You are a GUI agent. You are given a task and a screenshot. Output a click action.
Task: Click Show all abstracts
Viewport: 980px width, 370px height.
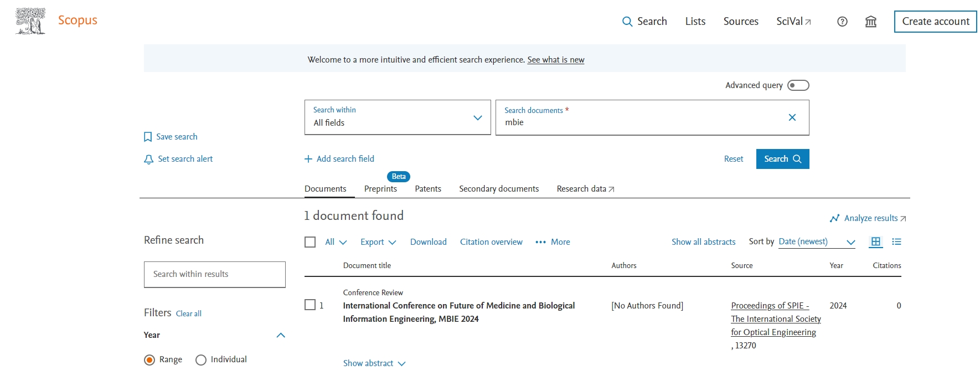[703, 242]
